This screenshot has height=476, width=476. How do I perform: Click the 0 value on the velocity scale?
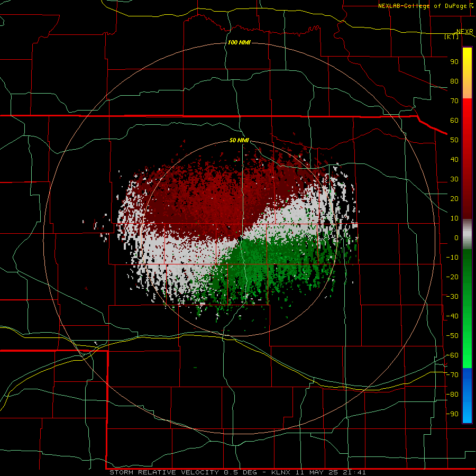pos(456,238)
